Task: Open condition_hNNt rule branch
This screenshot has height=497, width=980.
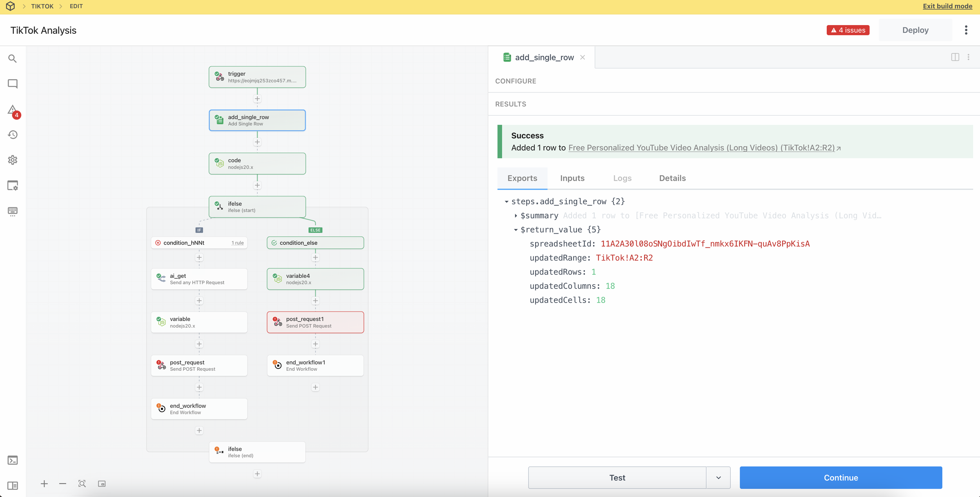Action: pyautogui.click(x=199, y=243)
